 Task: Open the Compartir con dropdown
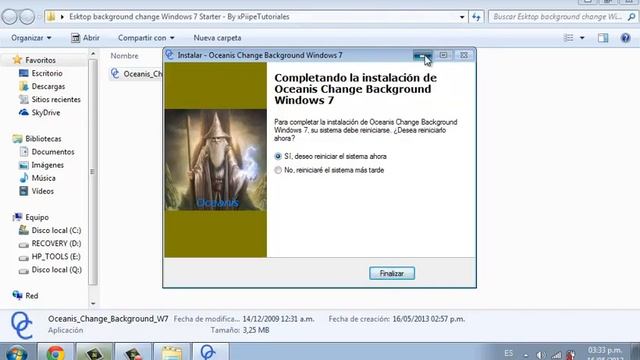146,38
